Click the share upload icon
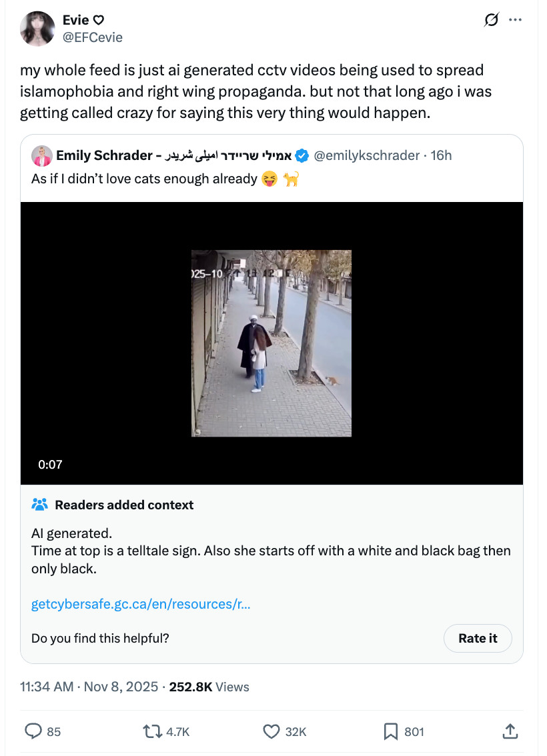The image size is (547, 756). 510,731
